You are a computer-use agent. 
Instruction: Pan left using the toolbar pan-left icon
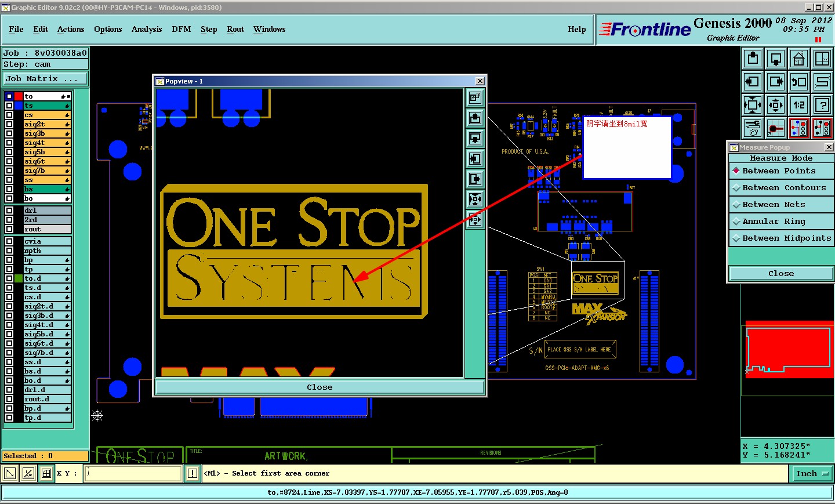pos(753,82)
